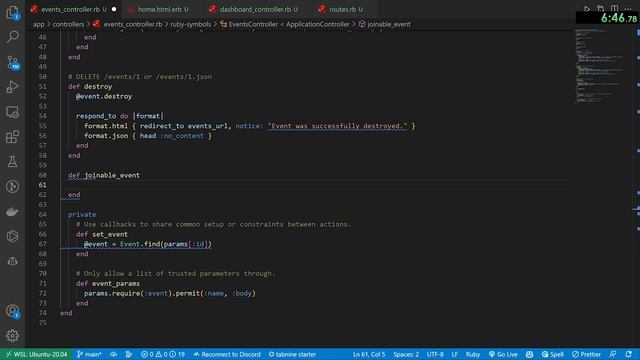Click '@event.destroy' on line 52
The width and height of the screenshot is (640, 360).
tap(104, 96)
